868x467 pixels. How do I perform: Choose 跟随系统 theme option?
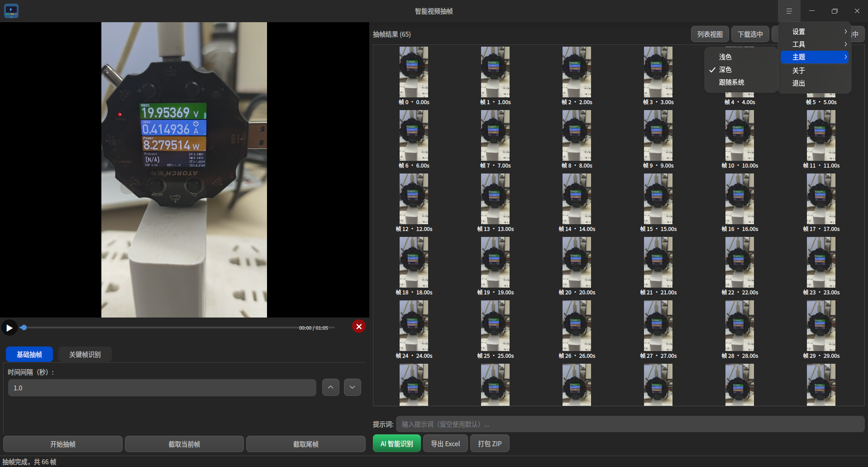740,82
